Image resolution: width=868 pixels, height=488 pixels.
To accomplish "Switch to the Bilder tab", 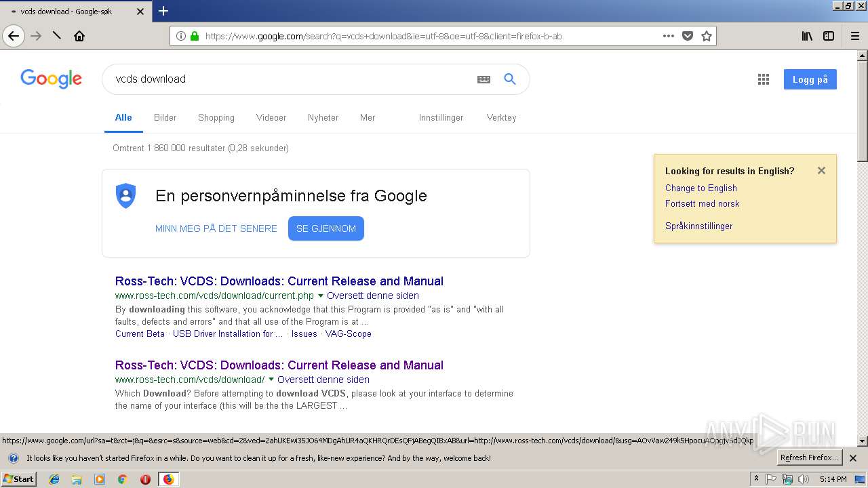I will coord(165,117).
